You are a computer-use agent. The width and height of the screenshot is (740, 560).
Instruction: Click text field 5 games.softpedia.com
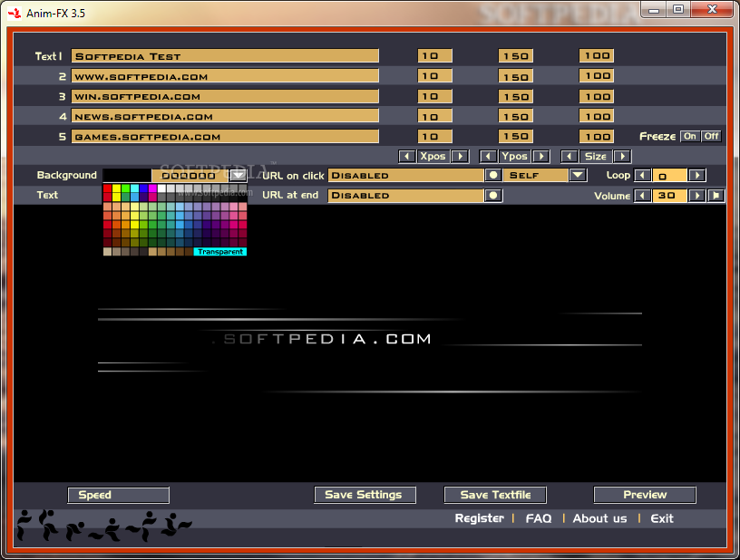[225, 136]
